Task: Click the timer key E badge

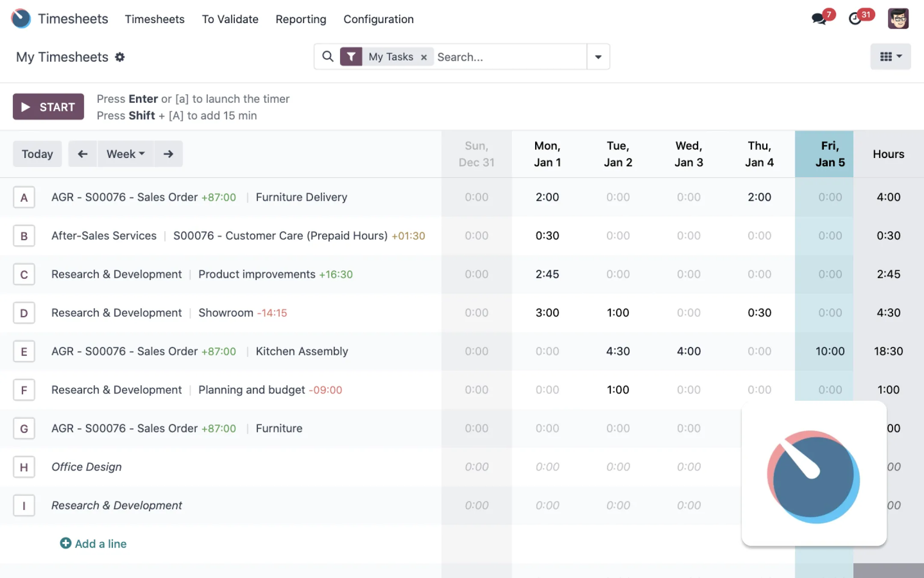Action: pyautogui.click(x=24, y=352)
